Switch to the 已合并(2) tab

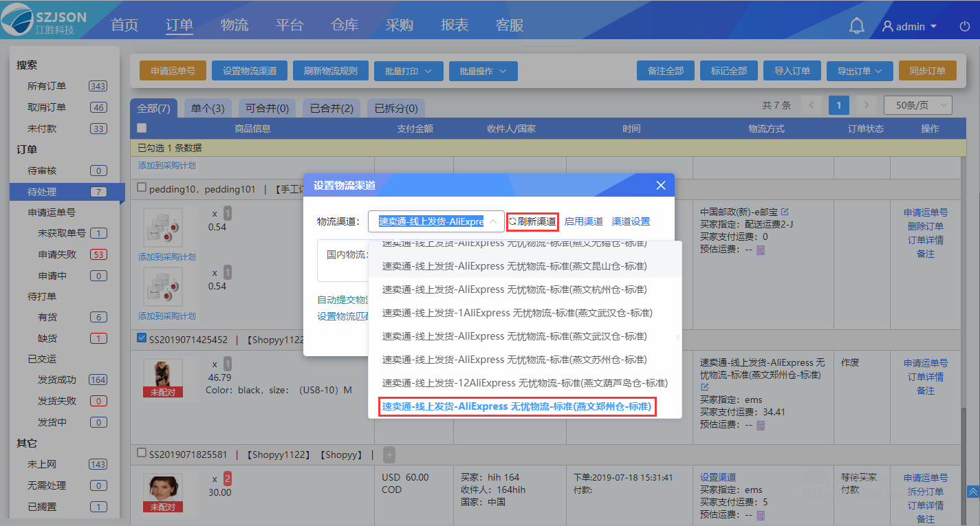pyautogui.click(x=331, y=109)
